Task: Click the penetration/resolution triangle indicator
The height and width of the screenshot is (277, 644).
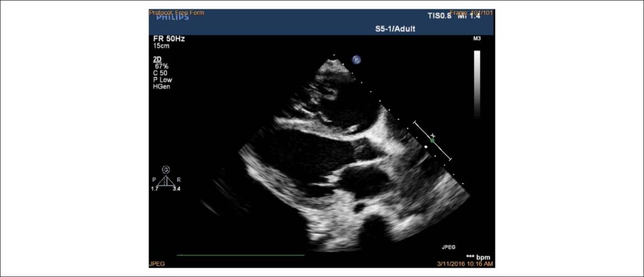Action: (165, 181)
